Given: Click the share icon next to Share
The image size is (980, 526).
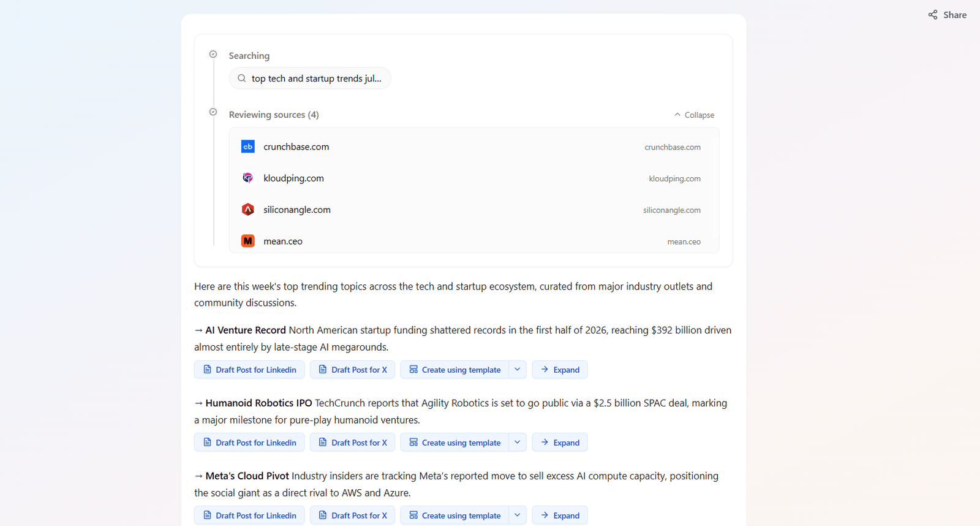Looking at the screenshot, I should point(933,15).
